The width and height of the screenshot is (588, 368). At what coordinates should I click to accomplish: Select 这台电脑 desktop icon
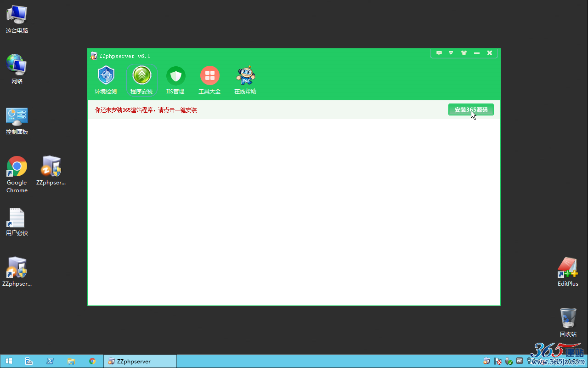[x=17, y=19]
